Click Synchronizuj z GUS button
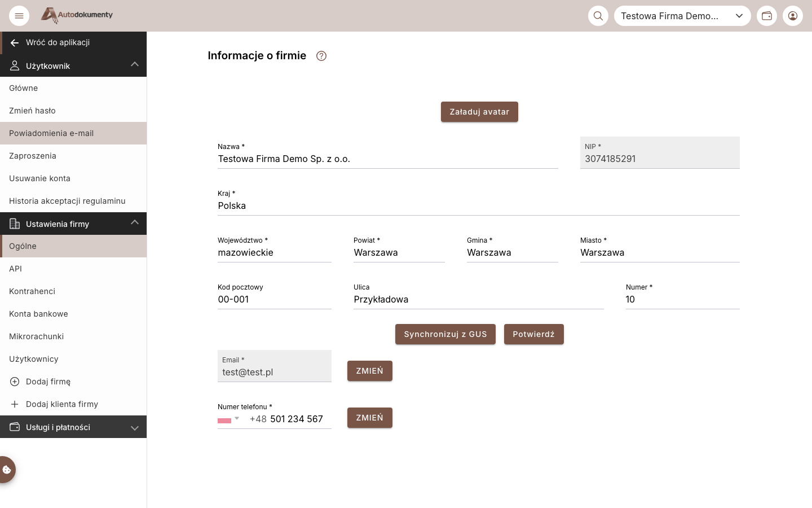The image size is (812, 508). (x=445, y=334)
